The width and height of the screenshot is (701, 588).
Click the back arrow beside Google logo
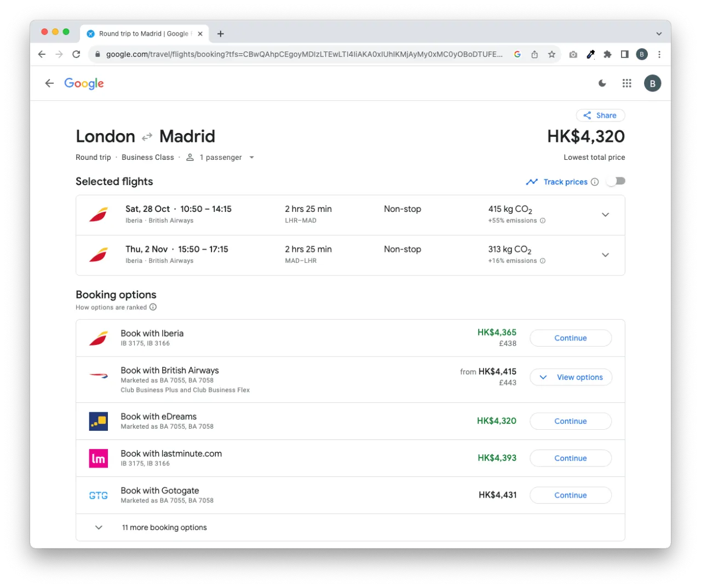coord(49,83)
